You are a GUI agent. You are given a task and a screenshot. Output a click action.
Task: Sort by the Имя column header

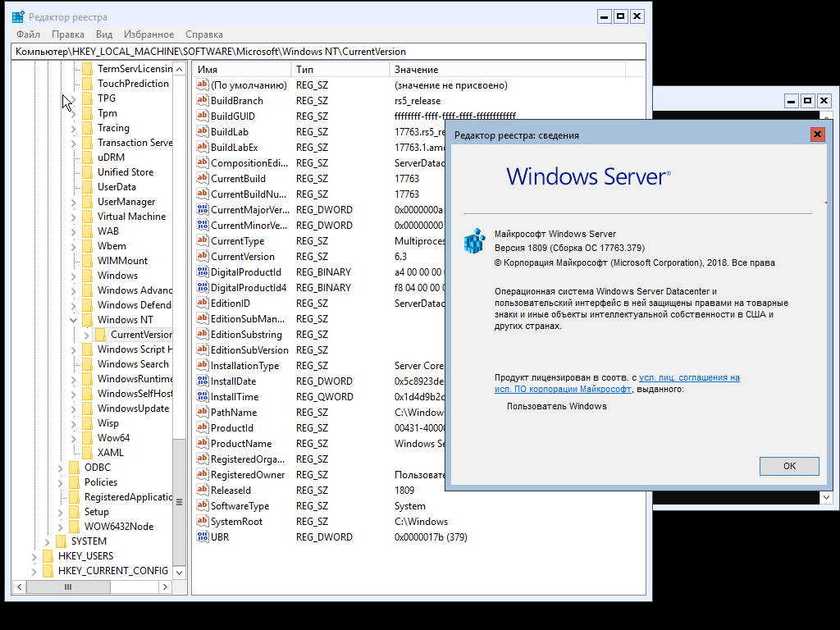pyautogui.click(x=242, y=70)
